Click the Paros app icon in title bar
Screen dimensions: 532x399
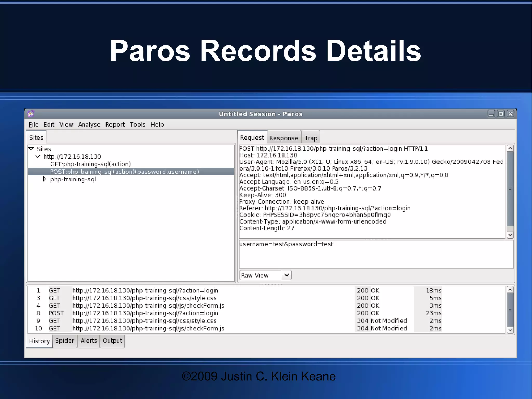click(x=31, y=114)
